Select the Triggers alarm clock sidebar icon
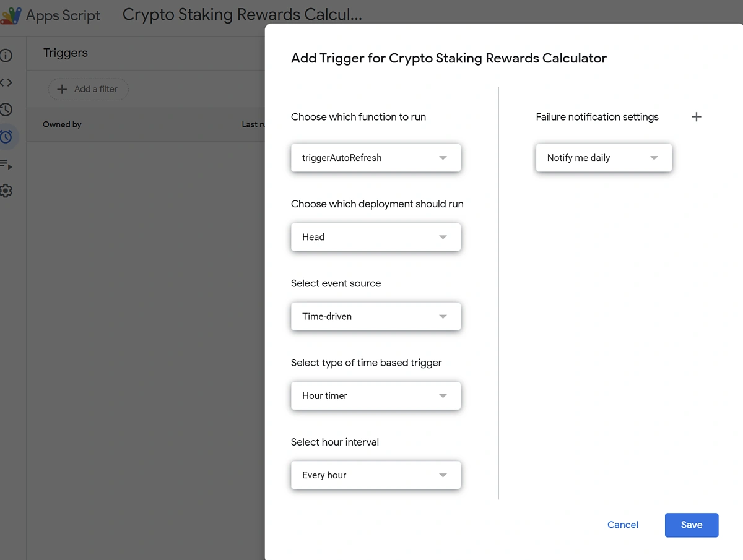Image resolution: width=743 pixels, height=560 pixels. click(x=6, y=137)
